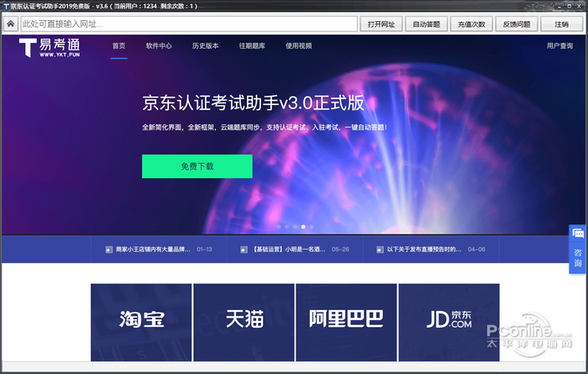The image size is (588, 374).
Task: Switch to 往期题库 nav tab
Action: click(252, 45)
